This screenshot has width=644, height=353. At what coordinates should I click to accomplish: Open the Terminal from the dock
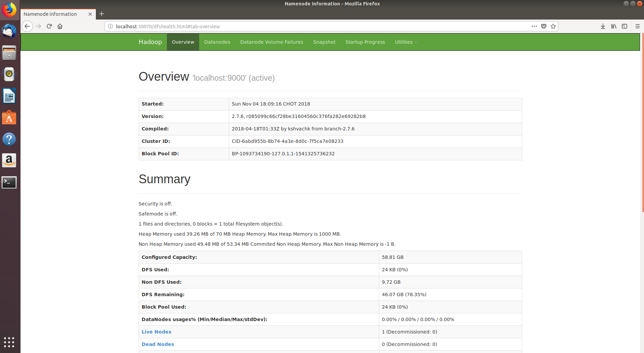tap(9, 182)
